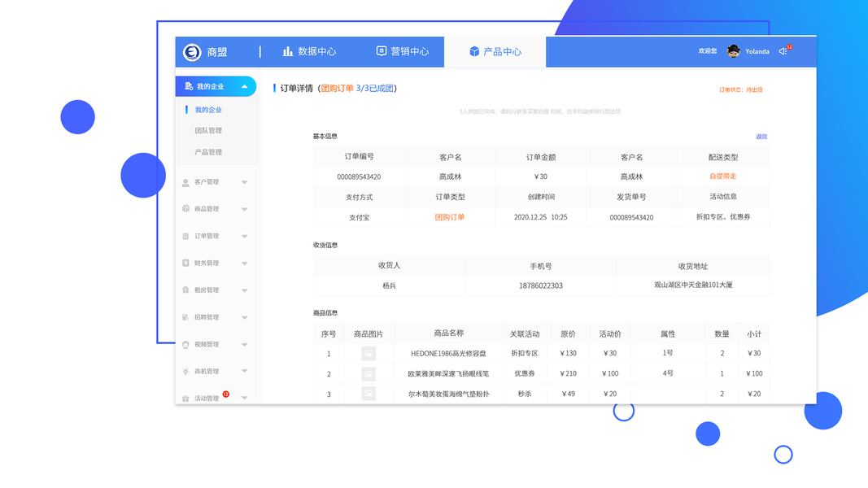
Task: Click the 我的企业 building icon in sidebar header
Action: (189, 86)
